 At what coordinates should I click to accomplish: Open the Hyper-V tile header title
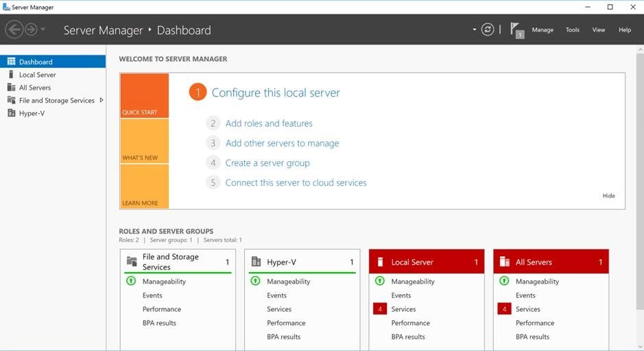(x=281, y=262)
